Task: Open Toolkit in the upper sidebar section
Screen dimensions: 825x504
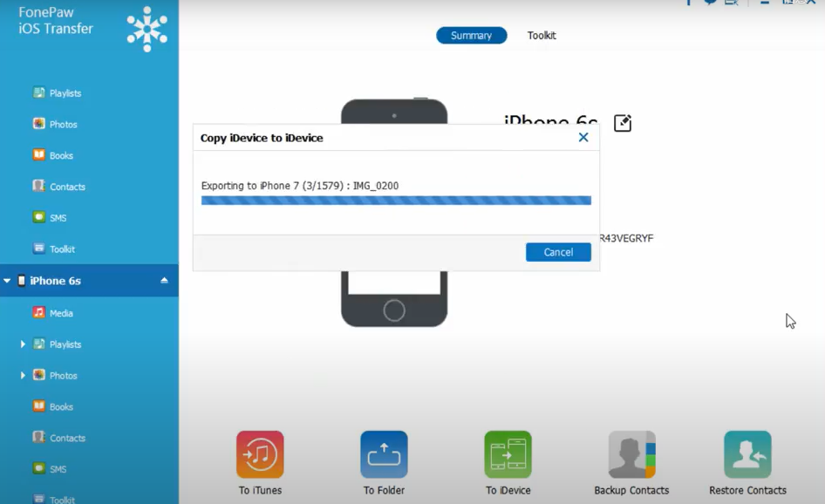Action: tap(54, 249)
